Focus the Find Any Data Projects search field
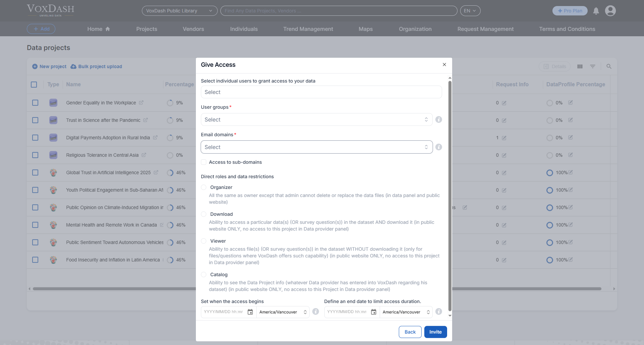The width and height of the screenshot is (644, 345). pyautogui.click(x=339, y=11)
